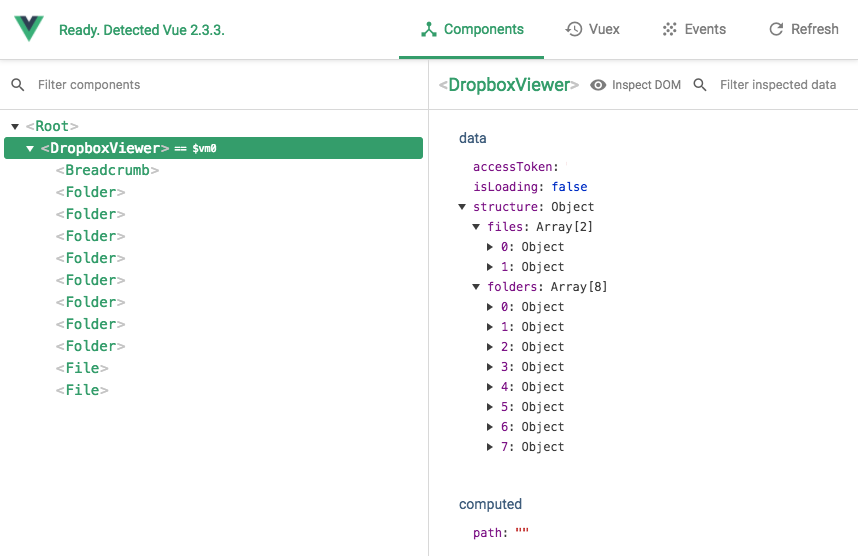Image resolution: width=858 pixels, height=556 pixels.
Task: Expand folders item 2 Object arrow
Action: [x=490, y=347]
